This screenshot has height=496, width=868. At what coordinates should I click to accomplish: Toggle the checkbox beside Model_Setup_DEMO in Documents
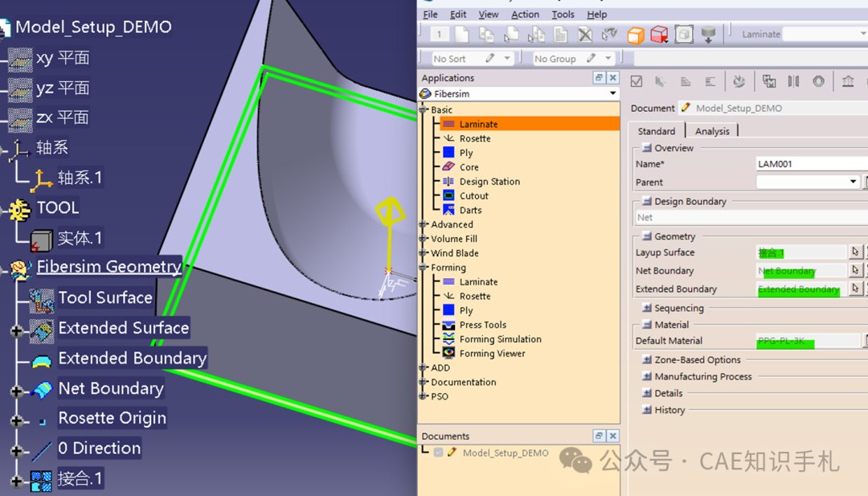[x=439, y=453]
